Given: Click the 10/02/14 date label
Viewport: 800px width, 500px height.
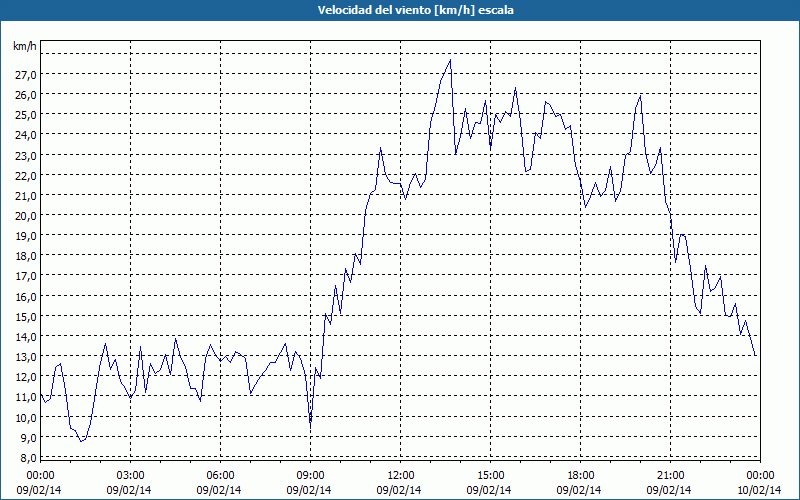Looking at the screenshot, I should point(759,490).
